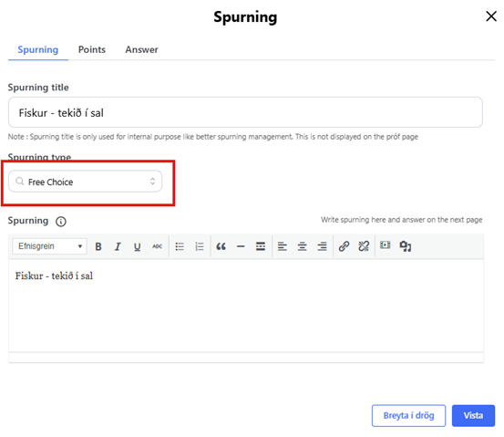Insert a numbered list
This screenshot has height=437, width=504.
pos(200,246)
